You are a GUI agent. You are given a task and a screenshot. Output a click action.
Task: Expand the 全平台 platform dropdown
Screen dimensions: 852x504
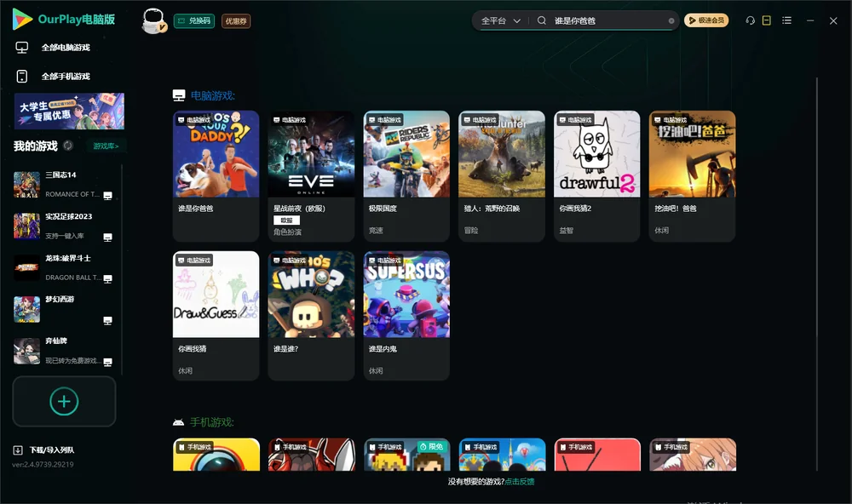pyautogui.click(x=500, y=20)
